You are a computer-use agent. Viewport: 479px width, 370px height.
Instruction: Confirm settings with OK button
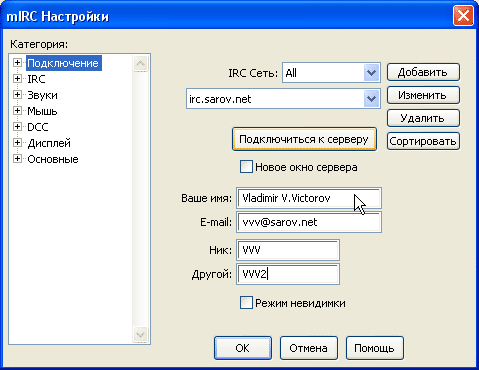[243, 348]
